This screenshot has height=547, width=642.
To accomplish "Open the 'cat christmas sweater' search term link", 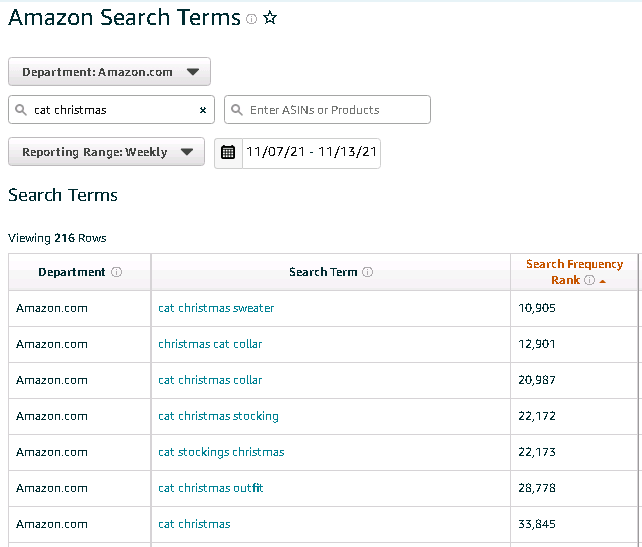I will point(216,308).
